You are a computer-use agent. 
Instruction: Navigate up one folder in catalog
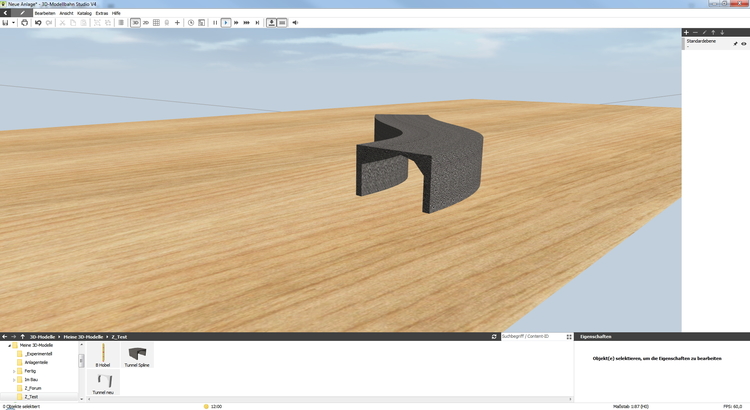click(22, 337)
